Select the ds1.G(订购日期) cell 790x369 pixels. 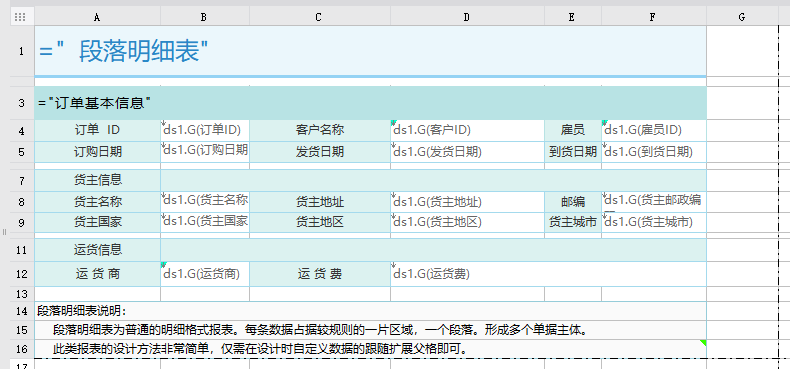coord(205,152)
